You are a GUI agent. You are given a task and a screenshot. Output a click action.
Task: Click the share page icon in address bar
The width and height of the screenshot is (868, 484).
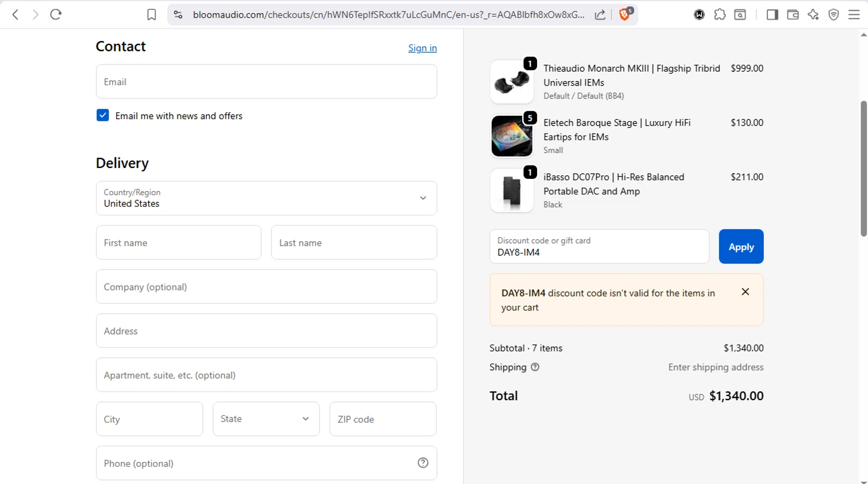click(600, 14)
